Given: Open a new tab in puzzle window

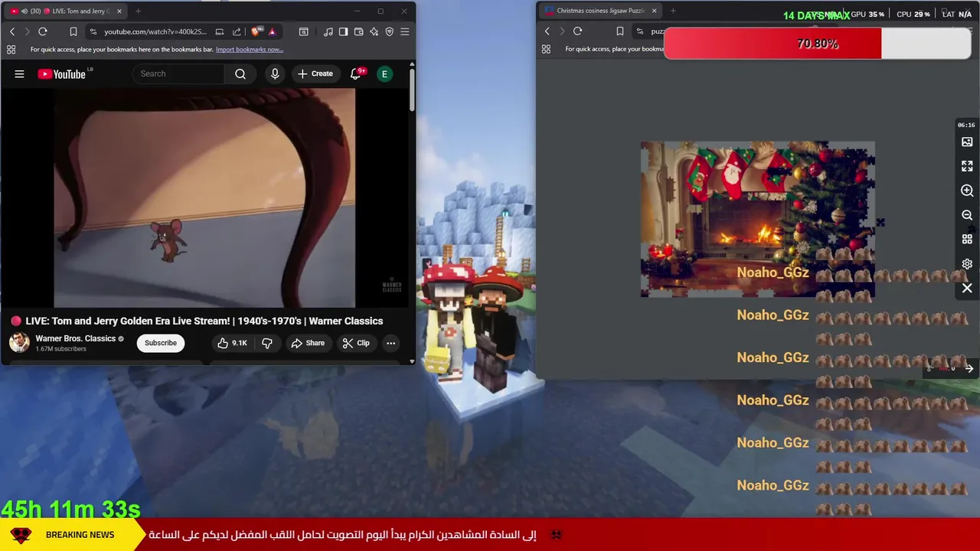Looking at the screenshot, I should point(673,11).
